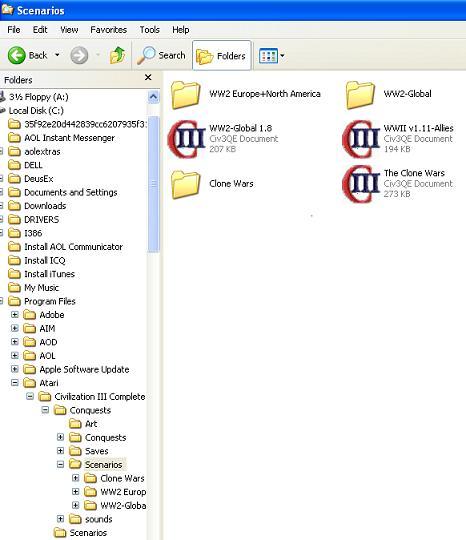This screenshot has height=540, width=466.
Task: Collapse the Conquests parent folder node
Action: click(x=45, y=410)
